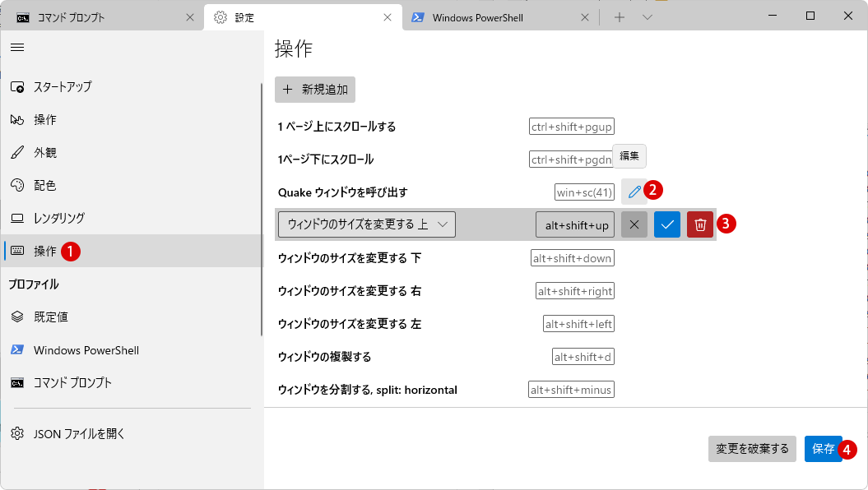Viewport: 868px width, 490px height.
Task: Close the Windows PowerShell tab
Action: point(585,18)
